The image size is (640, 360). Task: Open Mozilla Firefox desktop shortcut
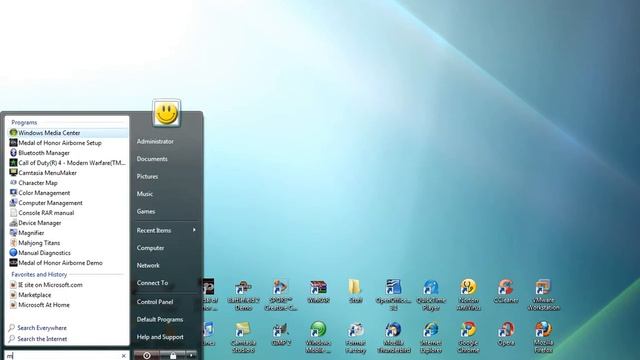point(543,337)
